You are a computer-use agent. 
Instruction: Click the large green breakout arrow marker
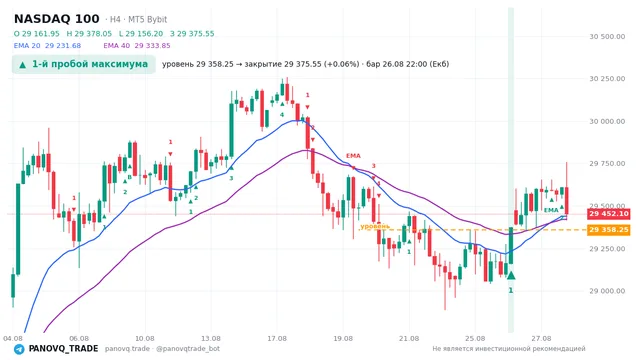[511, 276]
